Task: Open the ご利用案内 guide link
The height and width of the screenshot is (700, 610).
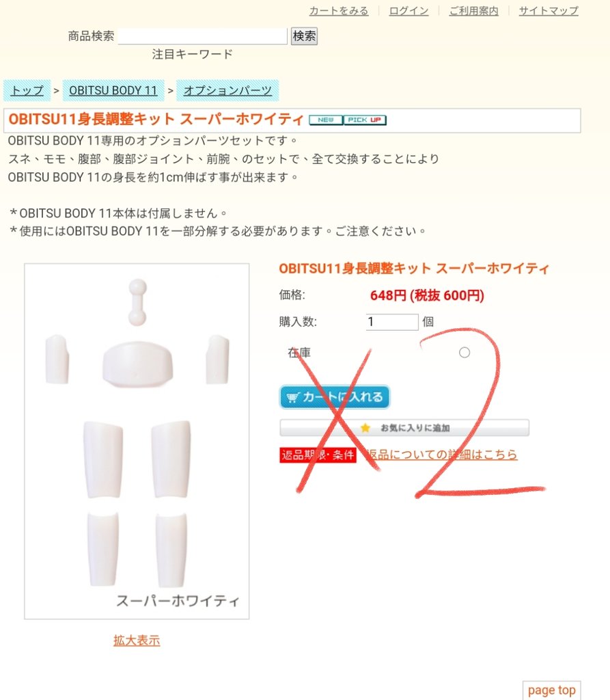Action: 473,11
